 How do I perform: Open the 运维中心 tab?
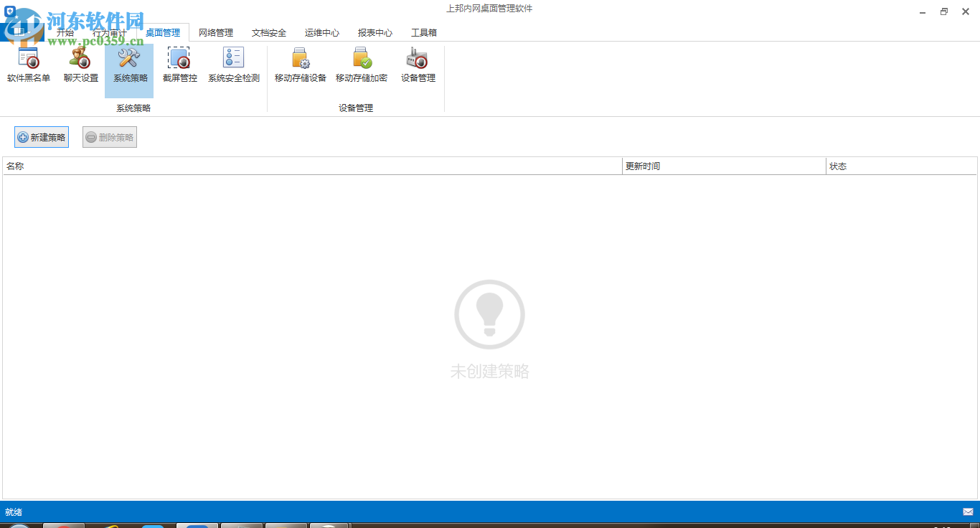321,32
